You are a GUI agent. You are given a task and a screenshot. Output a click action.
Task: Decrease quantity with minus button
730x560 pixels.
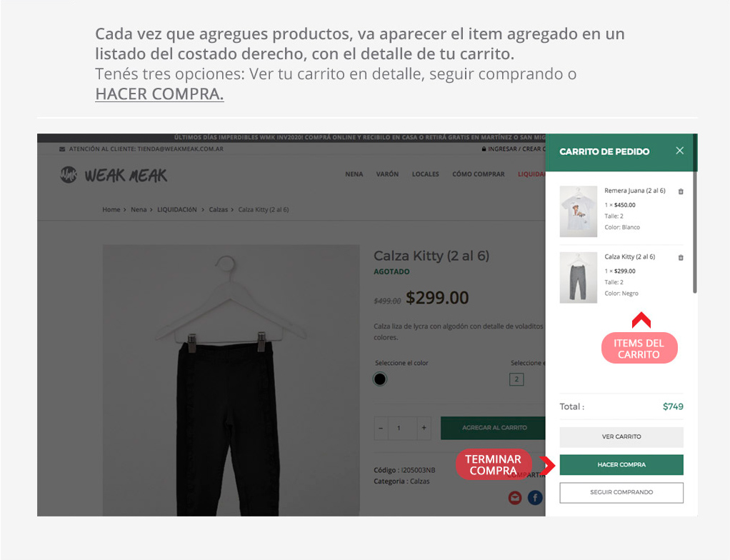[381, 428]
